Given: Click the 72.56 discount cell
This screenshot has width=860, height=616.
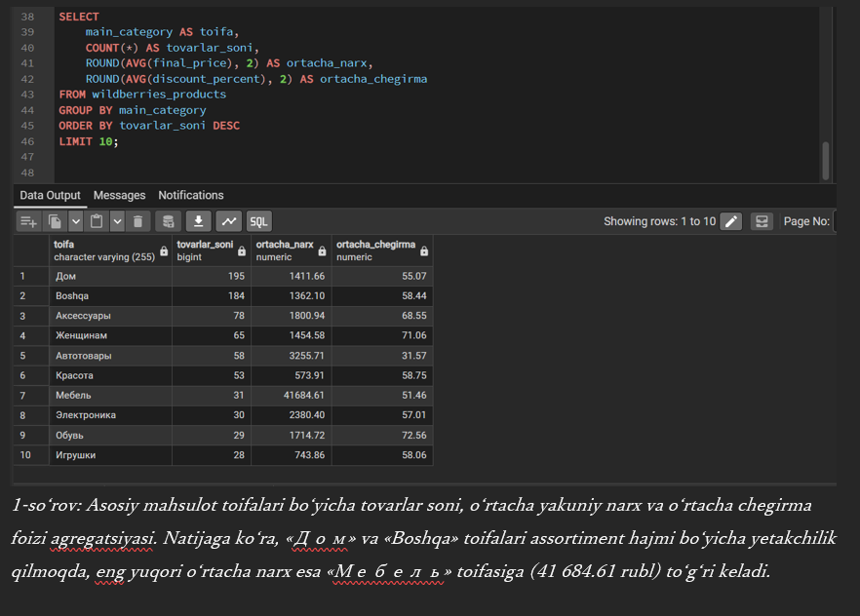Looking at the screenshot, I should tap(382, 435).
